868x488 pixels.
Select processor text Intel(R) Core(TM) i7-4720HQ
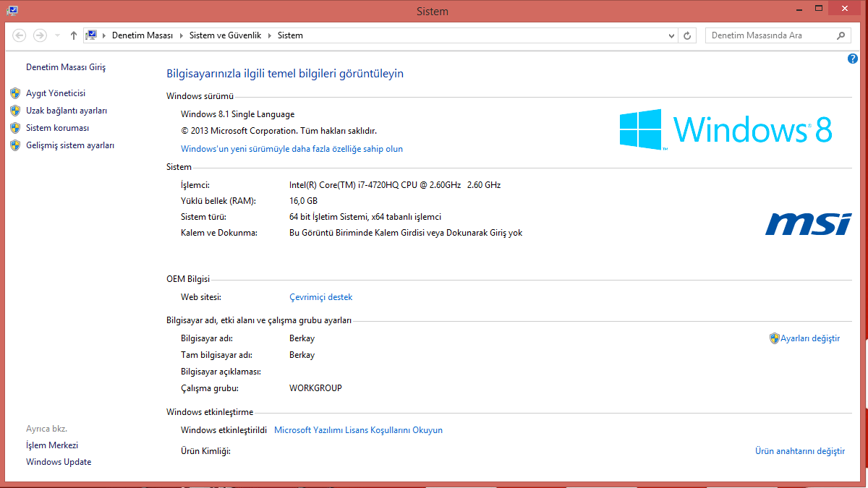(x=346, y=185)
